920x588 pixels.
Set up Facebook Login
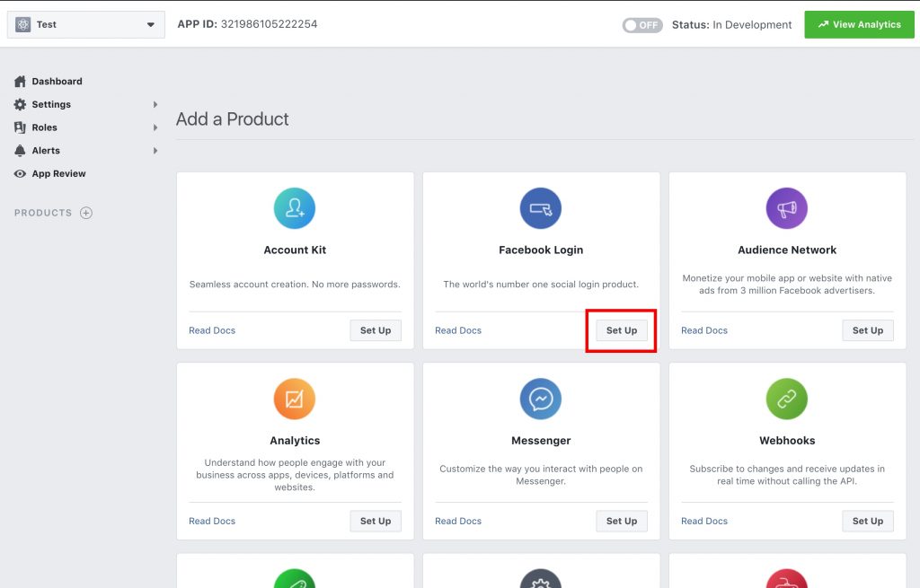click(x=622, y=330)
